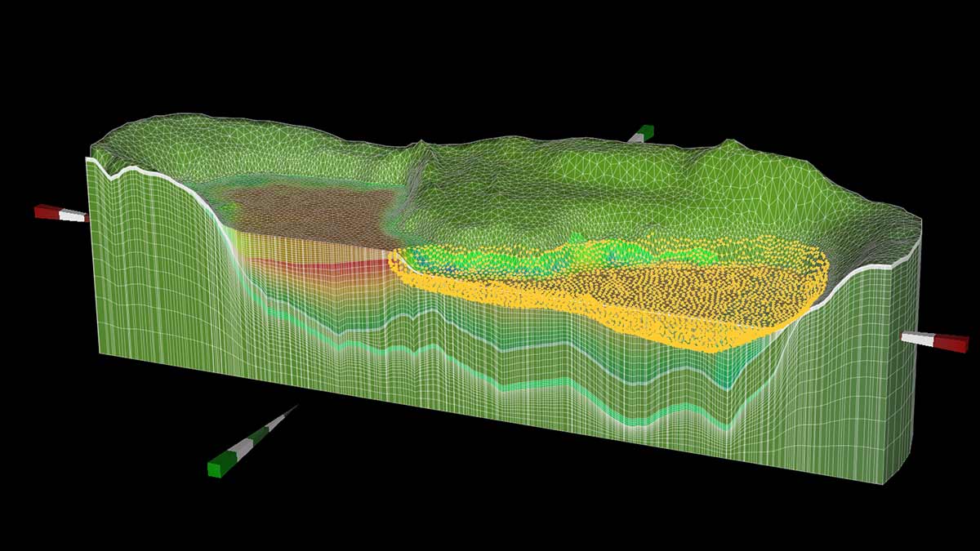980x551 pixels.
Task: Pick the yellow point cloud in the model
Action: click(608, 294)
